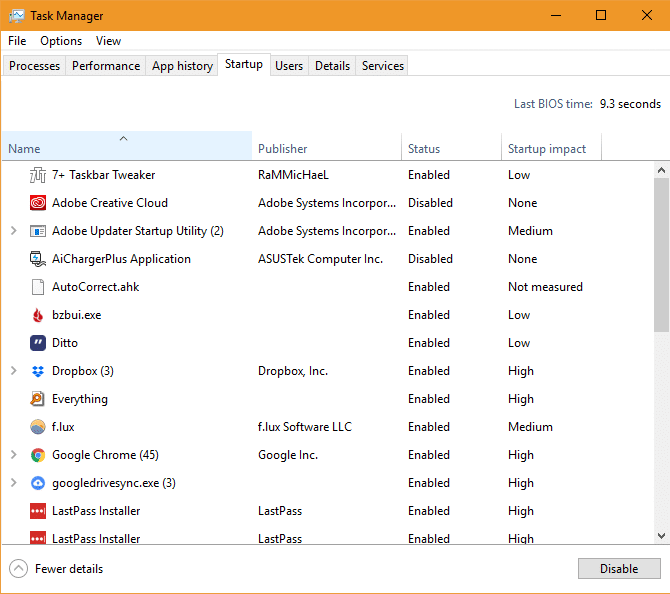Viewport: 670px width, 594px height.
Task: Click the scrollbar up arrow
Action: [661, 170]
